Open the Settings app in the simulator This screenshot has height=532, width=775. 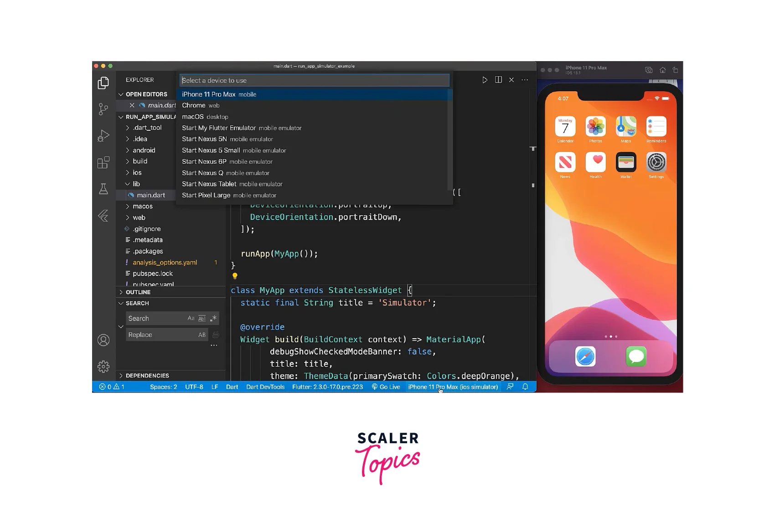656,163
